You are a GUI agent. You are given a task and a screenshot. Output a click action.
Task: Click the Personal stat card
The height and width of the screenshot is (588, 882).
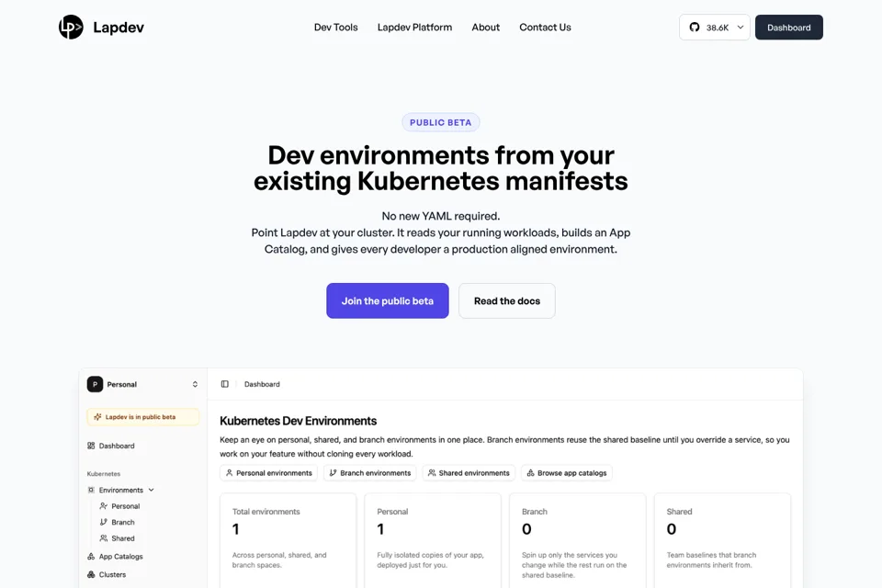[433, 540]
